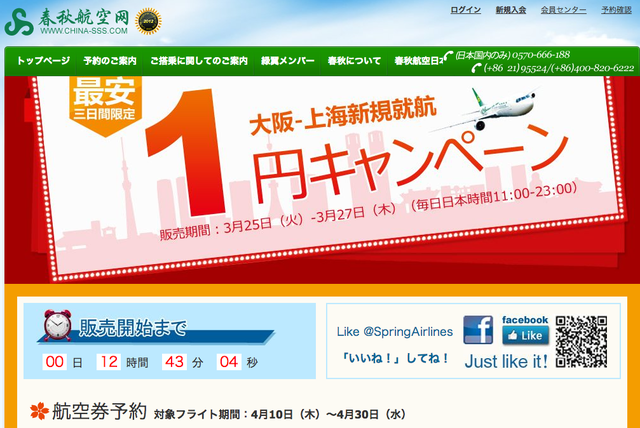Click the phone number (+86)400-820-6222

click(593, 68)
